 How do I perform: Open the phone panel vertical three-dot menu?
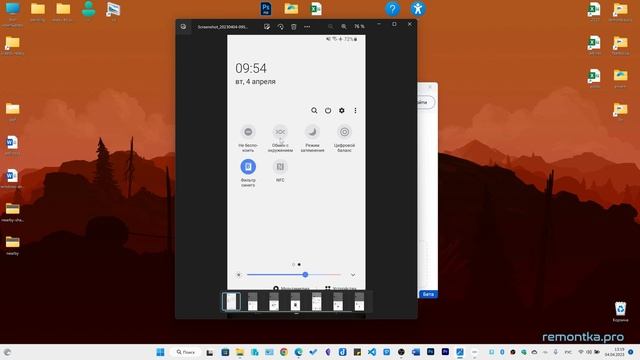tap(356, 110)
